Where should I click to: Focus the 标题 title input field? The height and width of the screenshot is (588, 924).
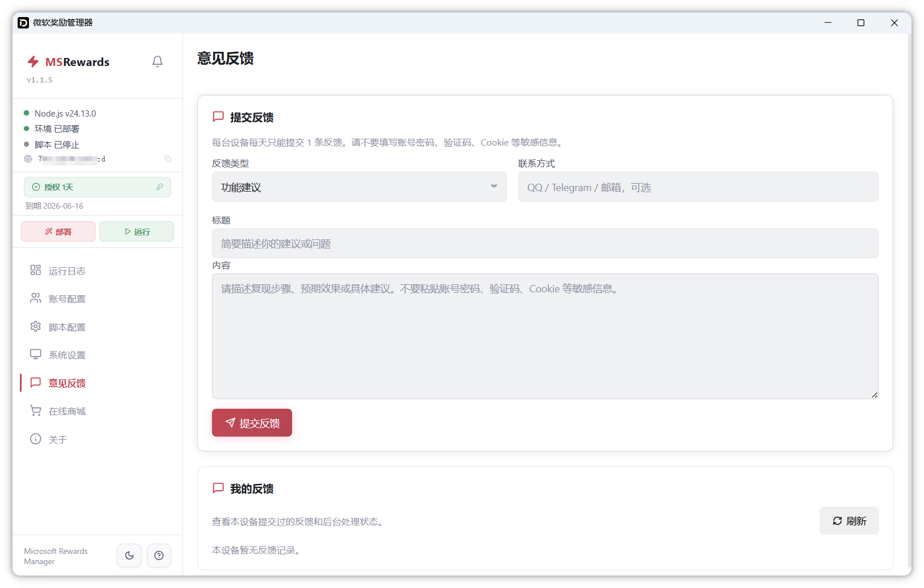click(545, 243)
